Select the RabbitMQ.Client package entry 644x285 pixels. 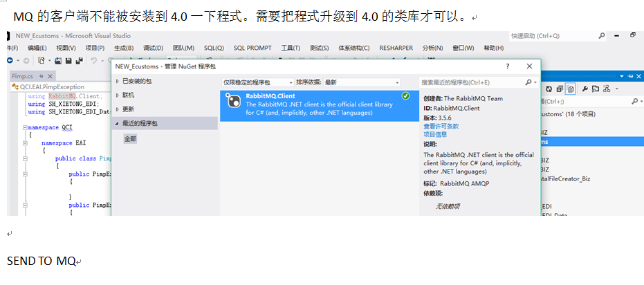coord(320,106)
